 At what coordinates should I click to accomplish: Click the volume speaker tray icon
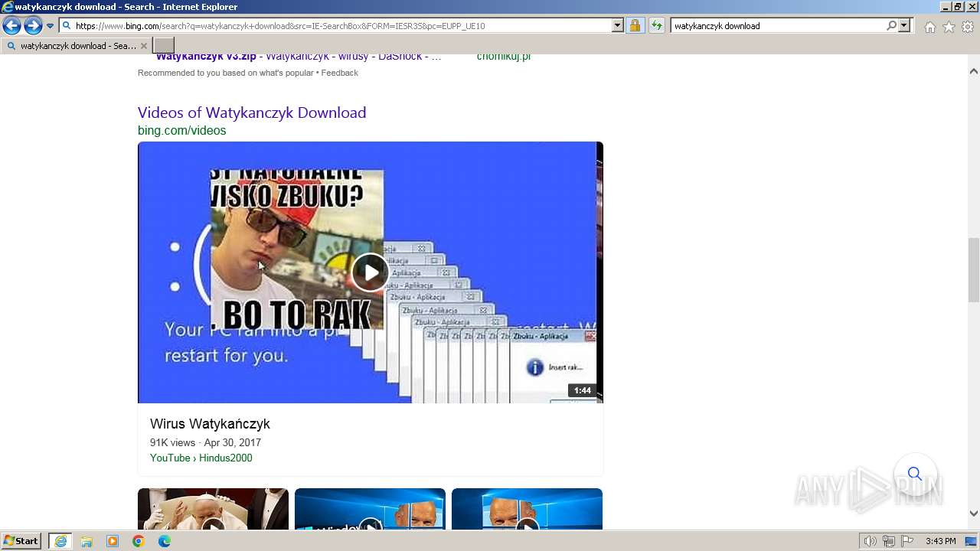[871, 541]
